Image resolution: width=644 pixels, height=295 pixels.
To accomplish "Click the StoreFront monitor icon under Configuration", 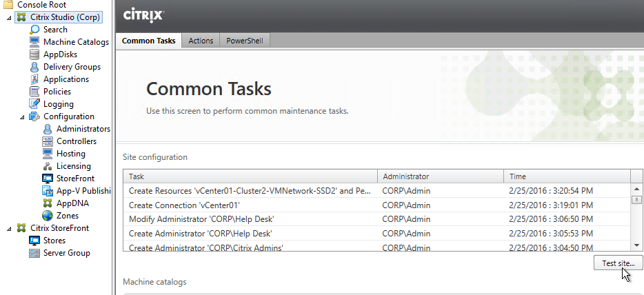I will coord(48,179).
